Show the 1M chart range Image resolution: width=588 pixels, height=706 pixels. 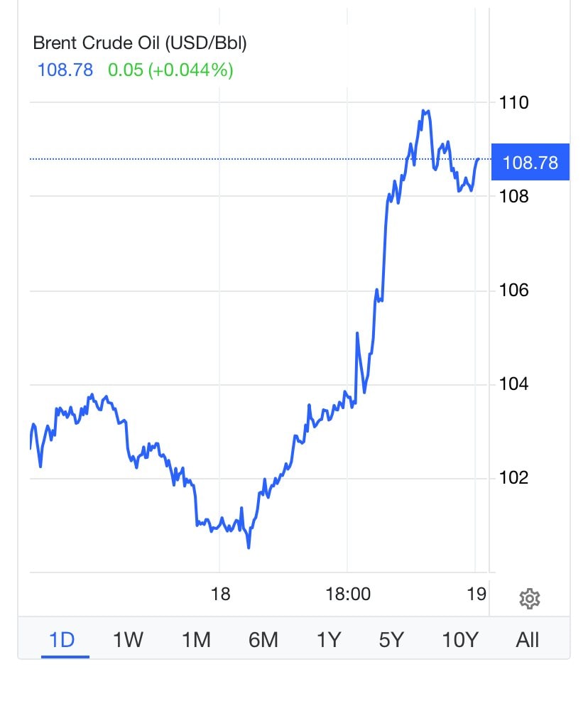tap(196, 639)
